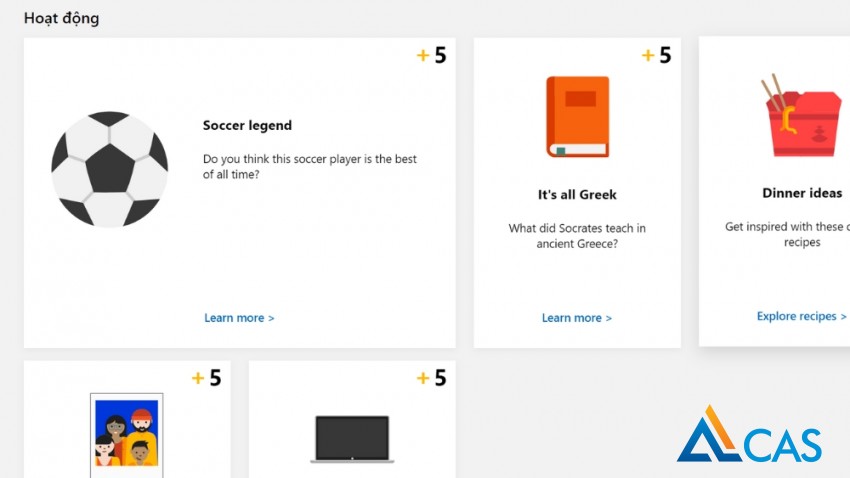Open Learn more under It's all Greek
Image resolution: width=850 pixels, height=478 pixels.
point(576,318)
